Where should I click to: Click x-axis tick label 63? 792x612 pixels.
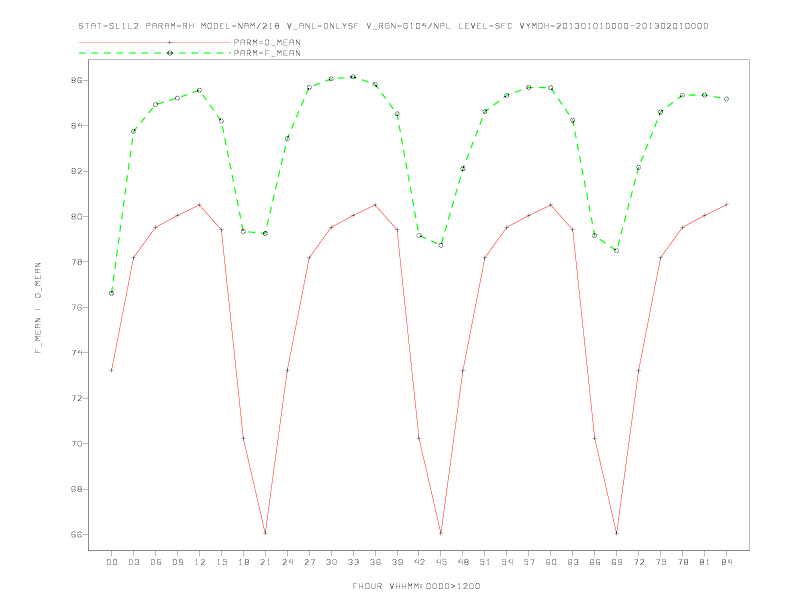tap(573, 562)
